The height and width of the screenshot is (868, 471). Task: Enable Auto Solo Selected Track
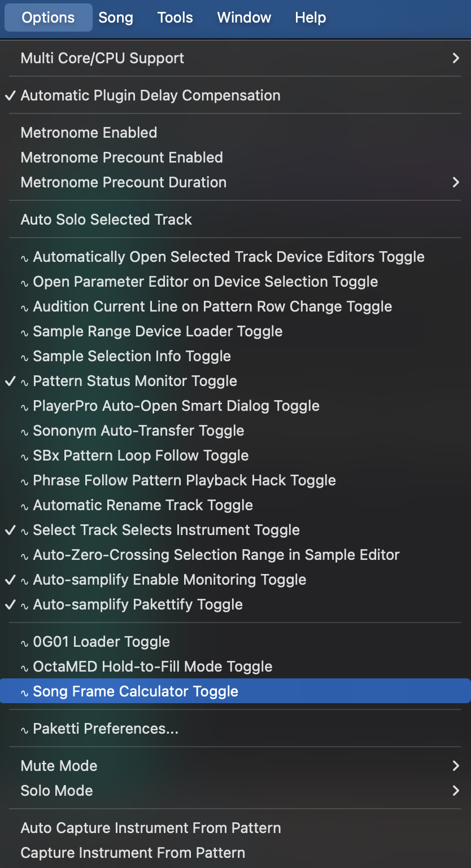tap(107, 220)
